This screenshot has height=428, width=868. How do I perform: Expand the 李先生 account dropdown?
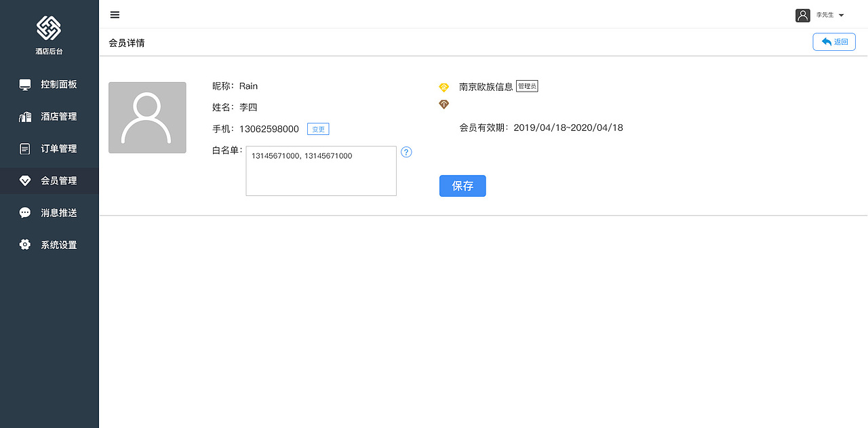(x=831, y=14)
